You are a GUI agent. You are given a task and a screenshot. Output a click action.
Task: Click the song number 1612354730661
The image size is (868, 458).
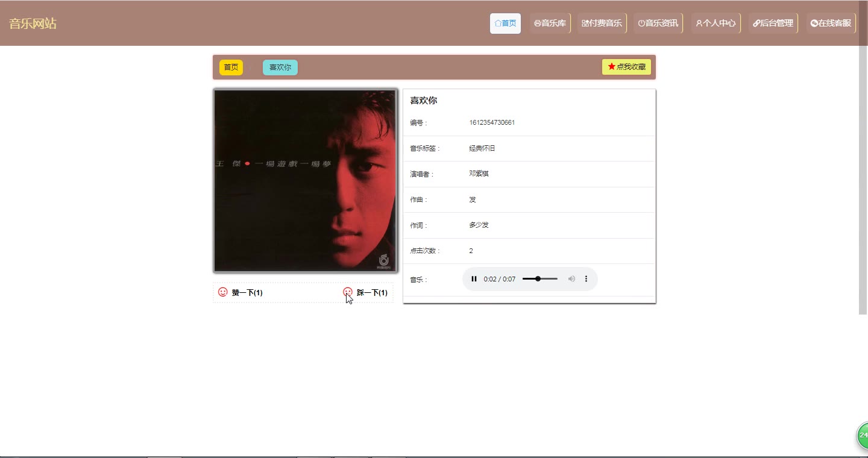tap(492, 123)
